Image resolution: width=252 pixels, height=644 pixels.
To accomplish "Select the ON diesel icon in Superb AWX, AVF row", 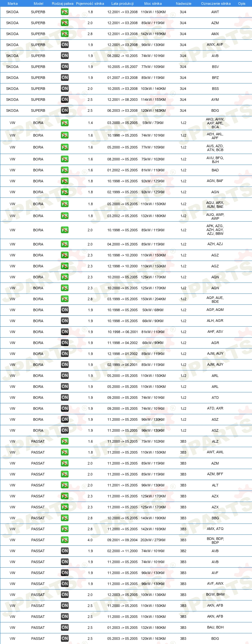I will [65, 45].
